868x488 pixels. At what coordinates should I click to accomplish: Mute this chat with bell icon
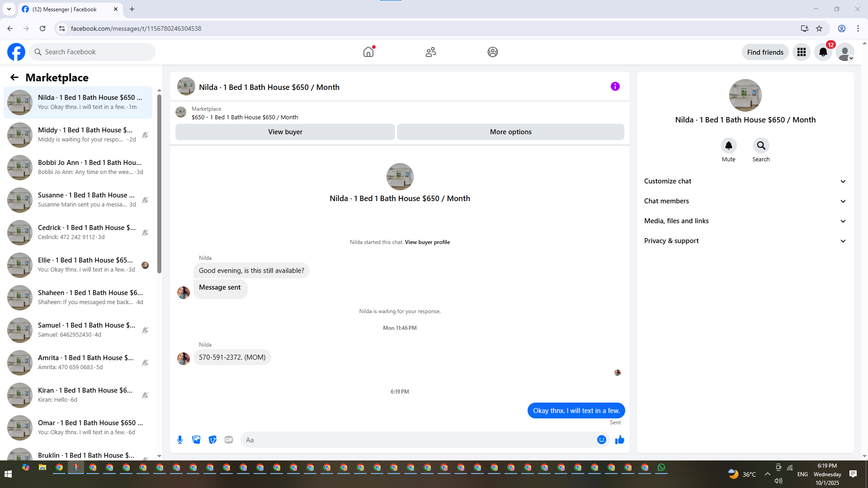[728, 145]
